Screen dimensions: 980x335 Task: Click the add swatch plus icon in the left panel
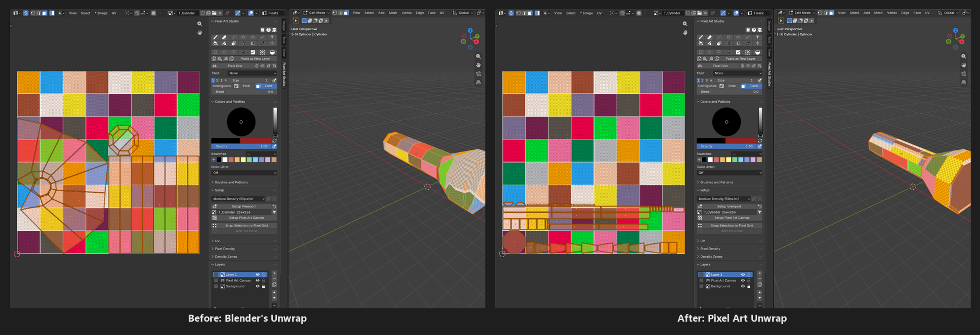click(213, 160)
